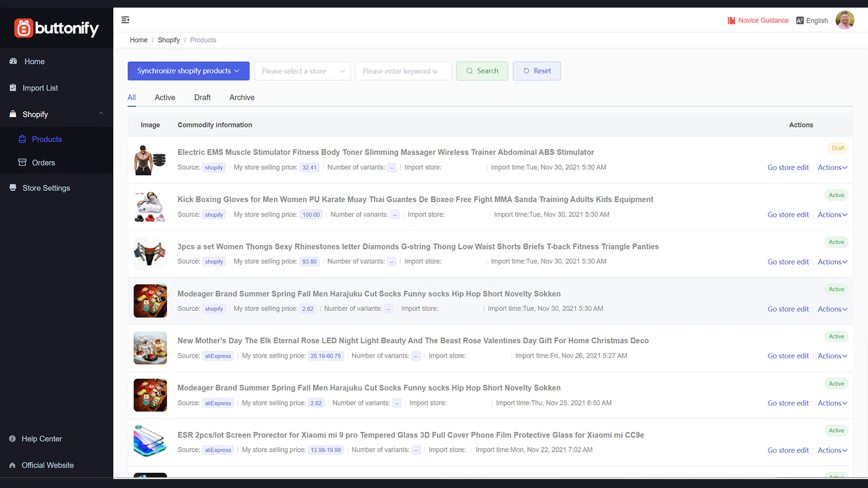This screenshot has height=488, width=868.
Task: Change language from English
Action: [812, 21]
